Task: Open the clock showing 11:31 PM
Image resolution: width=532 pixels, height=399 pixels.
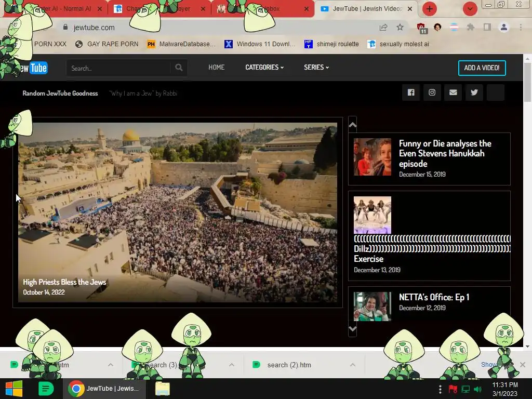Action: (x=505, y=389)
